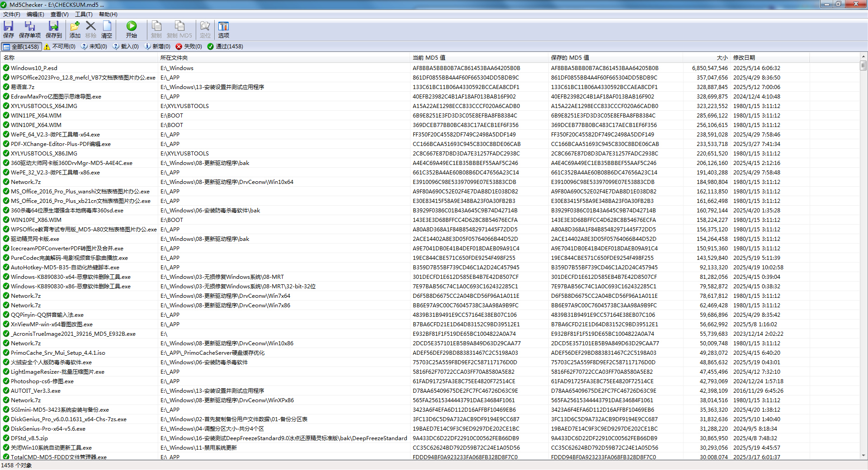Click the check icon beside AUTOIT_Ver3.3.exe
The height and width of the screenshot is (470, 868).
(6, 391)
